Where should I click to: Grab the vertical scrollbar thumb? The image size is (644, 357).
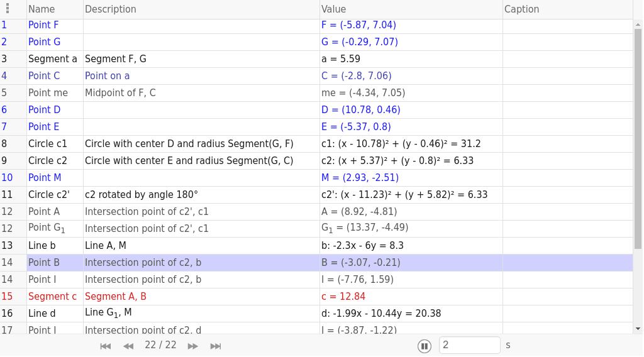pyautogui.click(x=638, y=139)
